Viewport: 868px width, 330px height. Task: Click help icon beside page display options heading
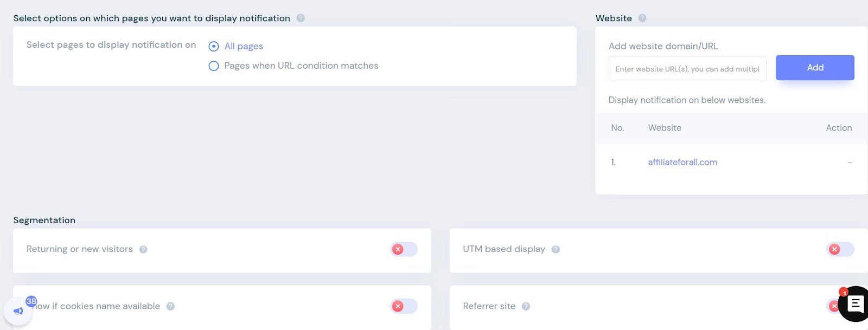coord(301,18)
